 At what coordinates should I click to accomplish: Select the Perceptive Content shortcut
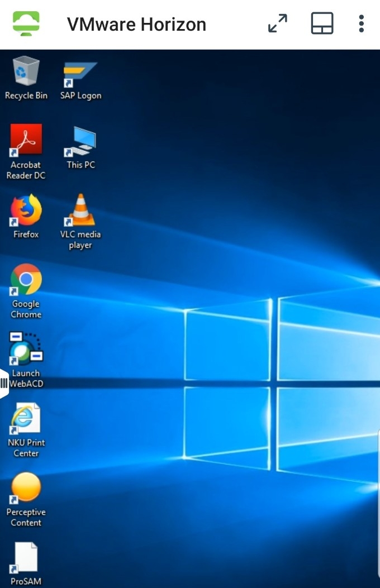26,500
